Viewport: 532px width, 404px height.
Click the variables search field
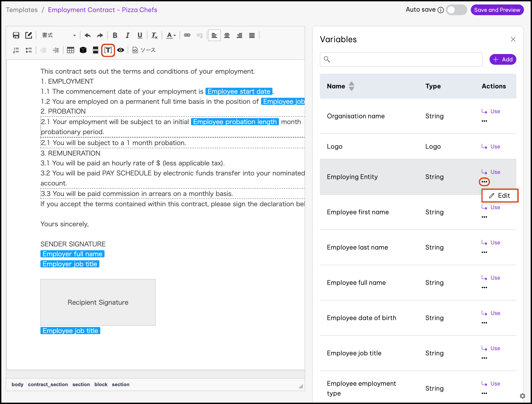pyautogui.click(x=401, y=59)
